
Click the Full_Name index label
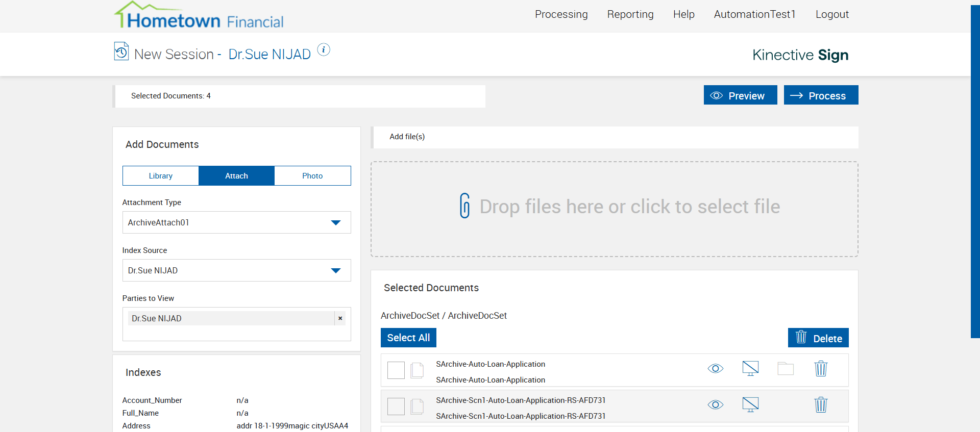coord(140,413)
